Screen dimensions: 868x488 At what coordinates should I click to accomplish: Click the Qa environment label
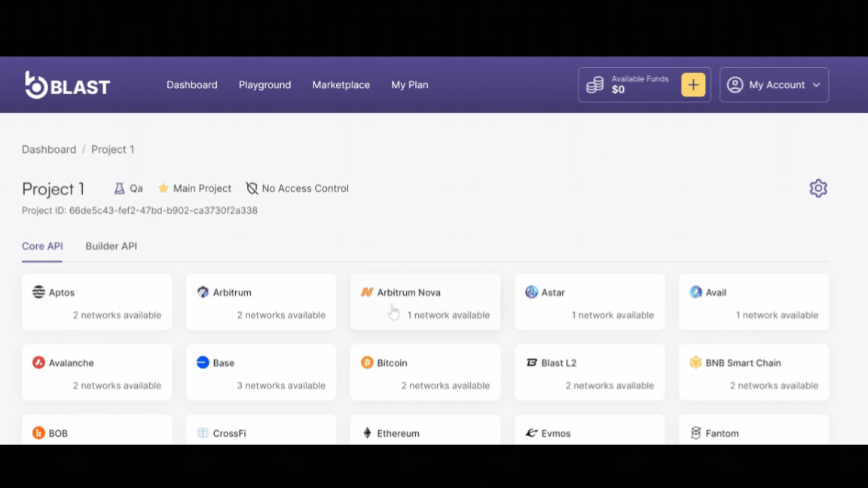136,188
